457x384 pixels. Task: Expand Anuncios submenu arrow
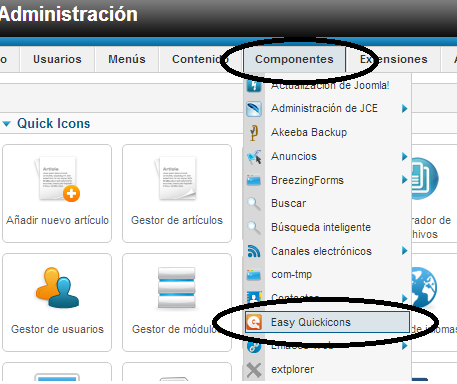(404, 156)
